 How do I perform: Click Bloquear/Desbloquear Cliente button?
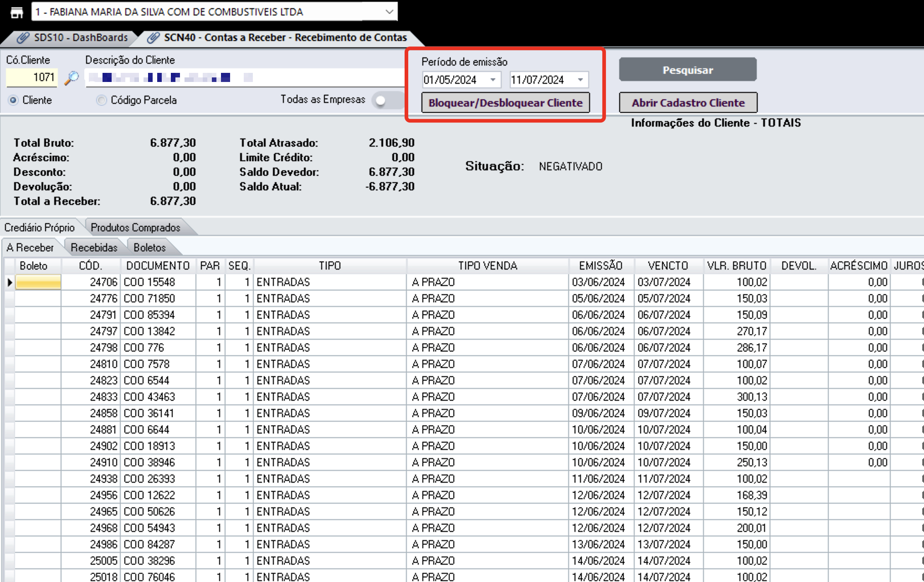pos(506,103)
